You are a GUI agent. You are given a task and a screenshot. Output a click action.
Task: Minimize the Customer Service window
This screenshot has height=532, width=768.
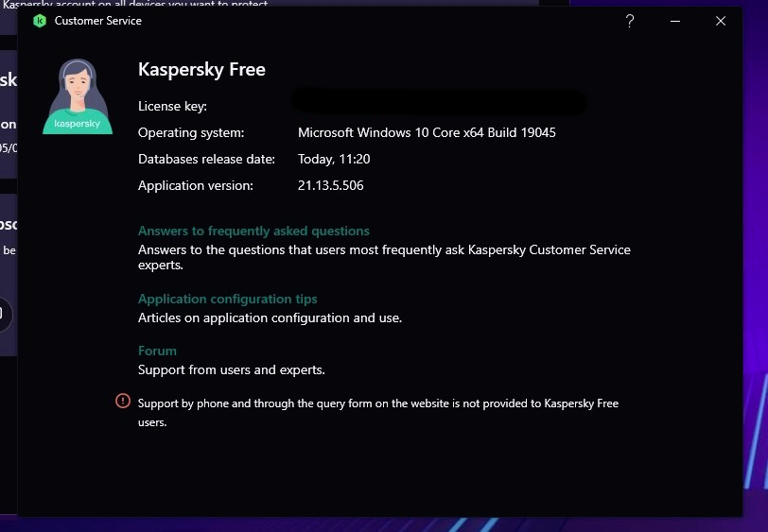(x=675, y=21)
